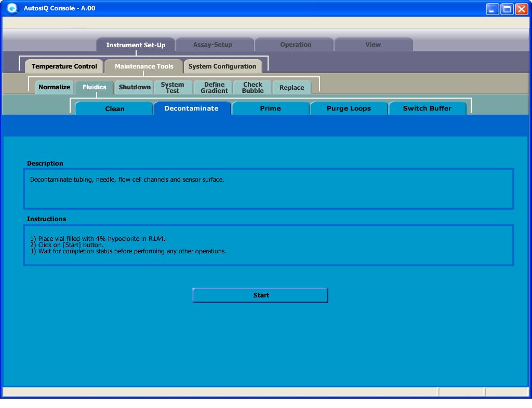Click the 'Place vial filled with 4% hypoclorite' instruction

coord(98,239)
